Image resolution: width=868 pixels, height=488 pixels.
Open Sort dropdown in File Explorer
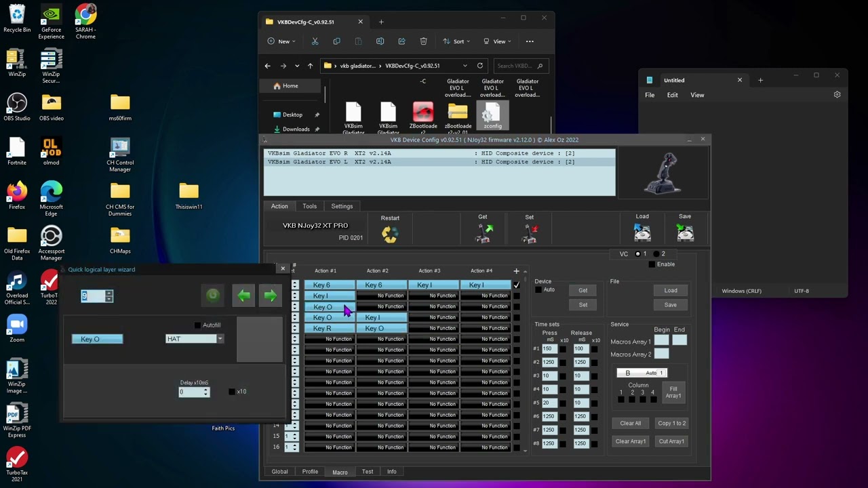tap(458, 41)
